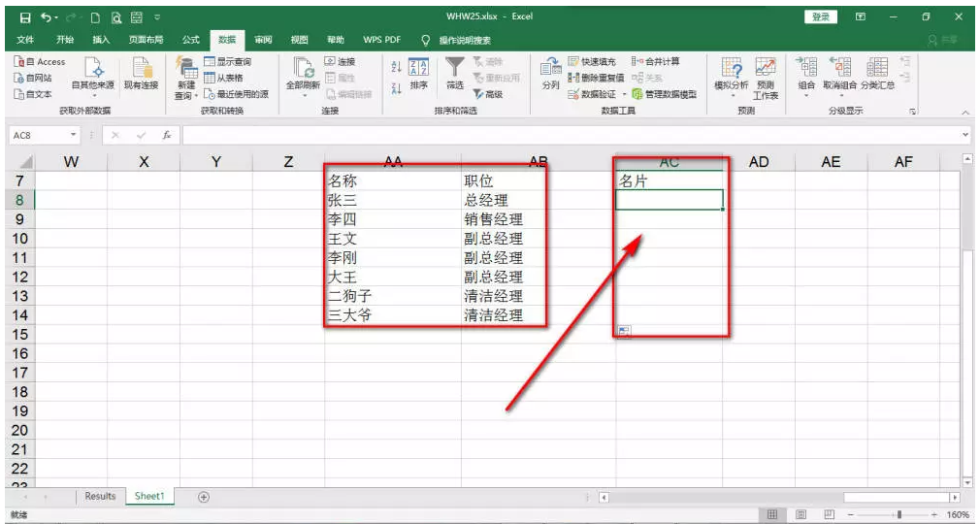Switch to the 公式 (Formulas) tab

[190, 40]
